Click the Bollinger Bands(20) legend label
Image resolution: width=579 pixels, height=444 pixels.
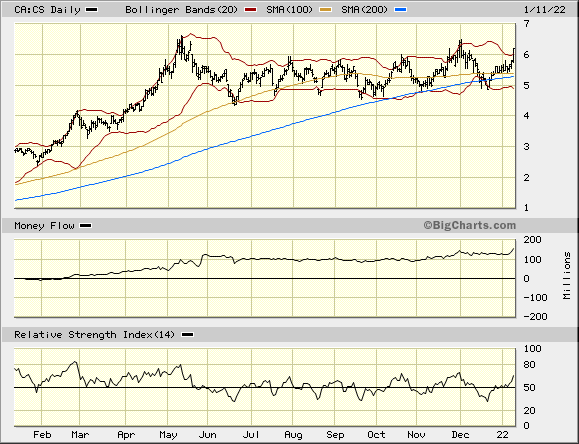click(182, 10)
